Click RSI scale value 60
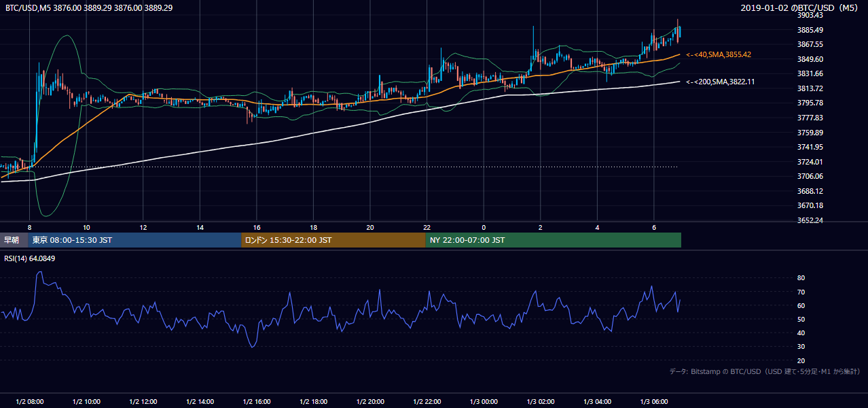This screenshot has height=408, width=868. tap(801, 305)
